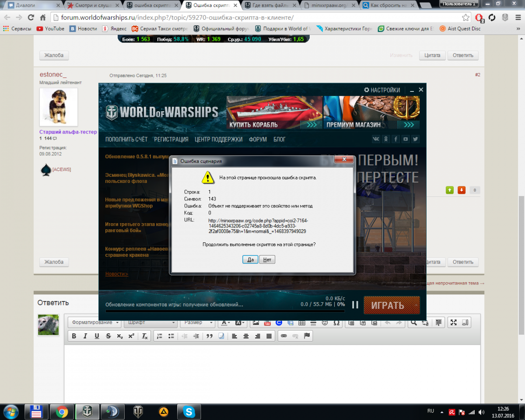The width and height of the screenshot is (525, 420).
Task: Open the smiley emoticon picker
Action: 325,323
